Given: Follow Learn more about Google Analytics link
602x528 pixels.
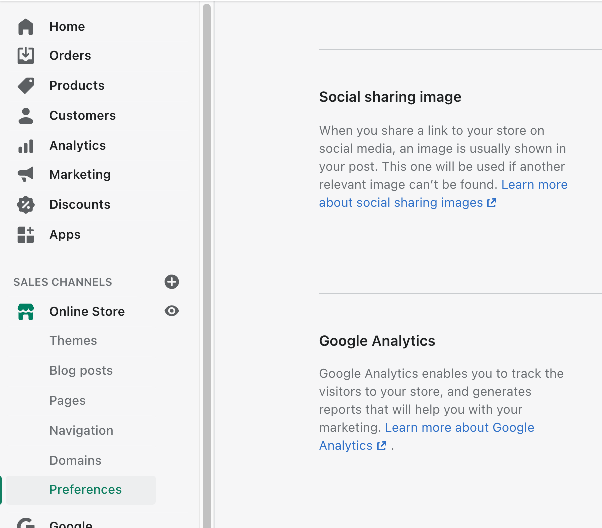Looking at the screenshot, I should (459, 428).
